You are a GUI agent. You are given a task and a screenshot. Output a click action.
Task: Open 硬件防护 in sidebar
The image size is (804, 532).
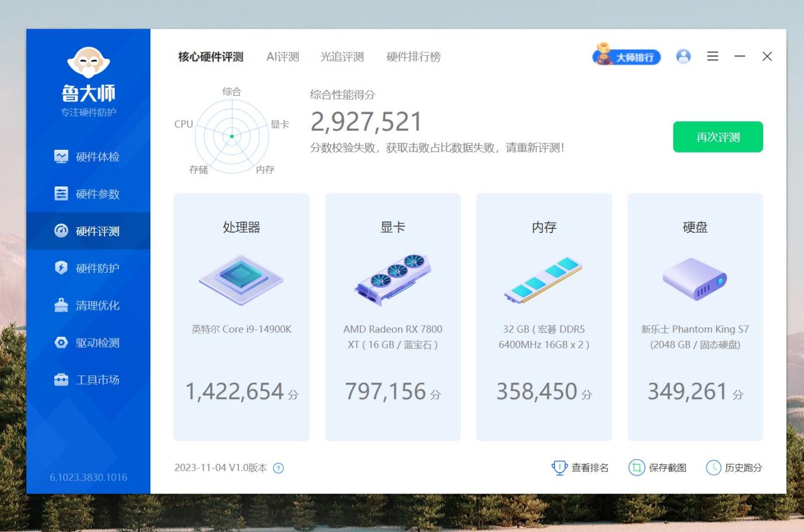point(88,268)
